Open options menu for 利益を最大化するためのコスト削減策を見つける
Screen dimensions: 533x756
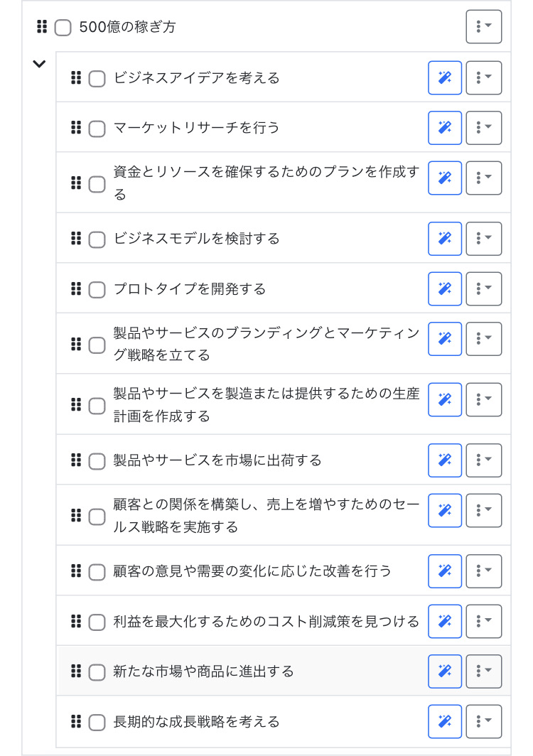coord(483,621)
